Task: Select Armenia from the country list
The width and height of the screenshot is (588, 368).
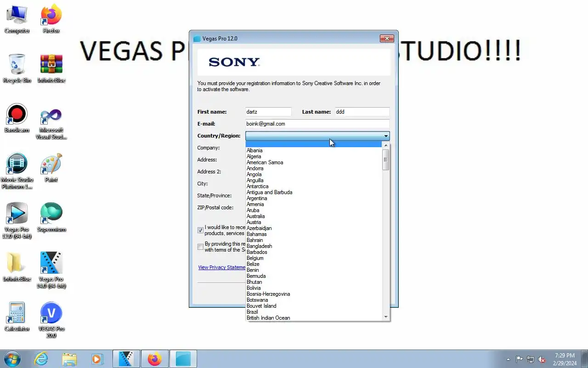Action: click(x=314, y=204)
